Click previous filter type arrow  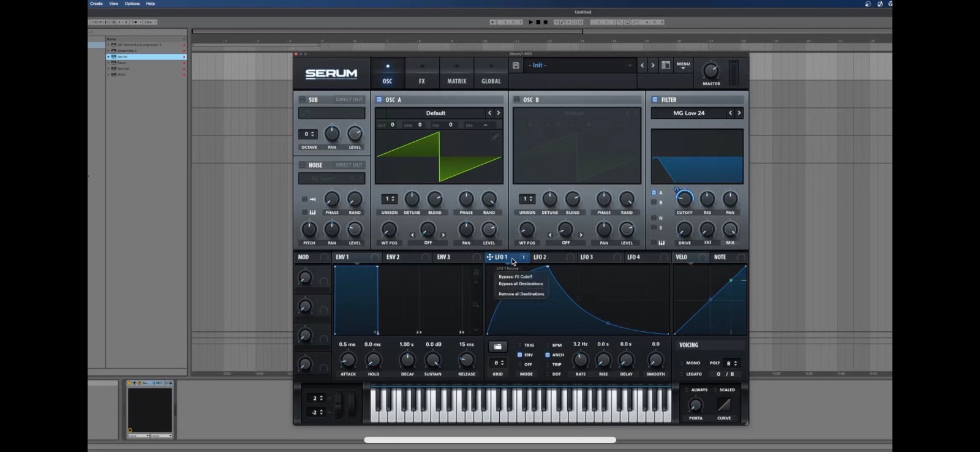730,113
